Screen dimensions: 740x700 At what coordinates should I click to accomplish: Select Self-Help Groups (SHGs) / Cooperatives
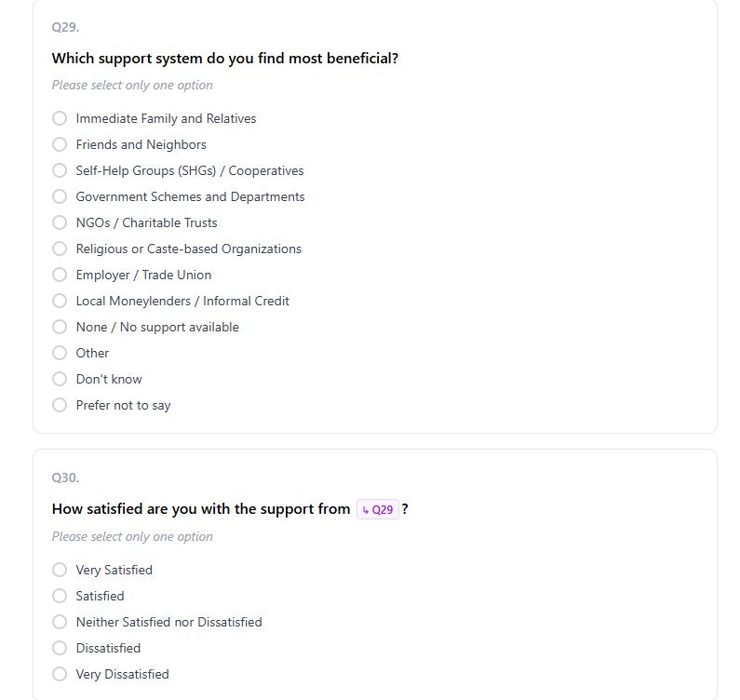click(60, 170)
